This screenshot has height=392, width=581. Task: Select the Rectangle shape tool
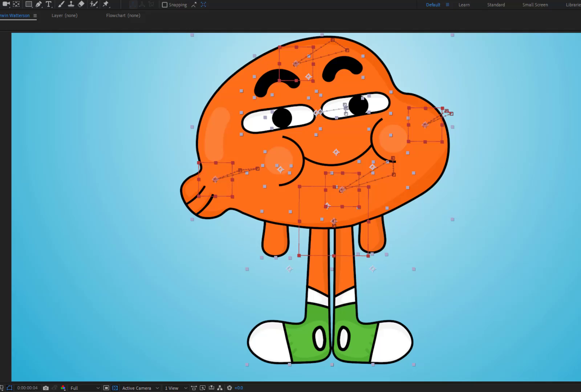coord(29,4)
